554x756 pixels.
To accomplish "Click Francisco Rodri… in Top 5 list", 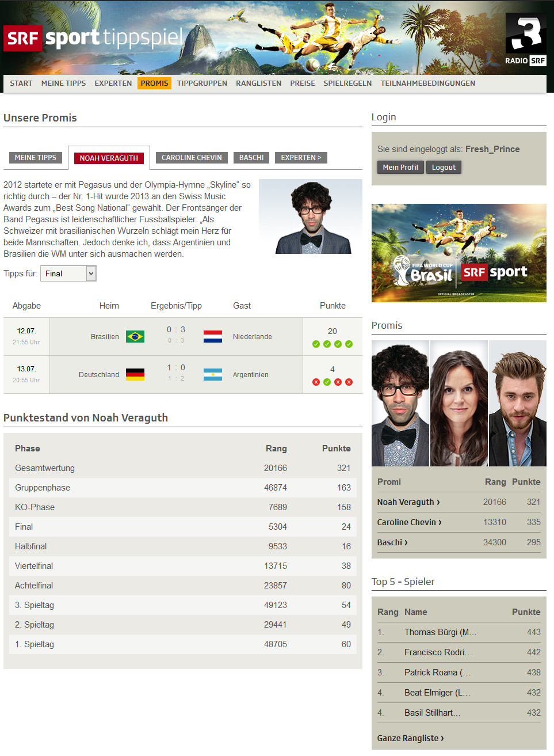I will 438,652.
